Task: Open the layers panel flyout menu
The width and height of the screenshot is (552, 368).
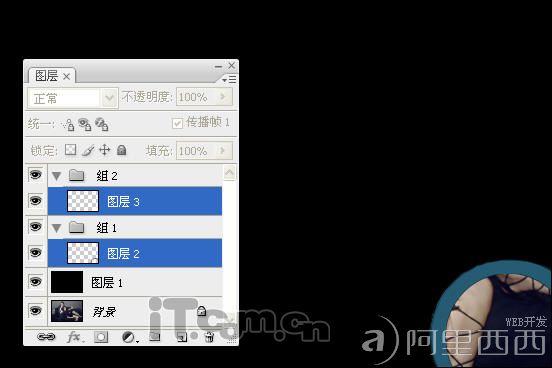Action: pos(229,80)
